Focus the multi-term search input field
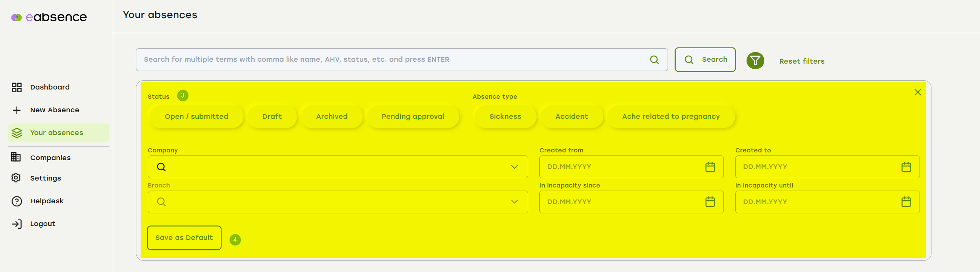The width and height of the screenshot is (980, 272). point(402,59)
